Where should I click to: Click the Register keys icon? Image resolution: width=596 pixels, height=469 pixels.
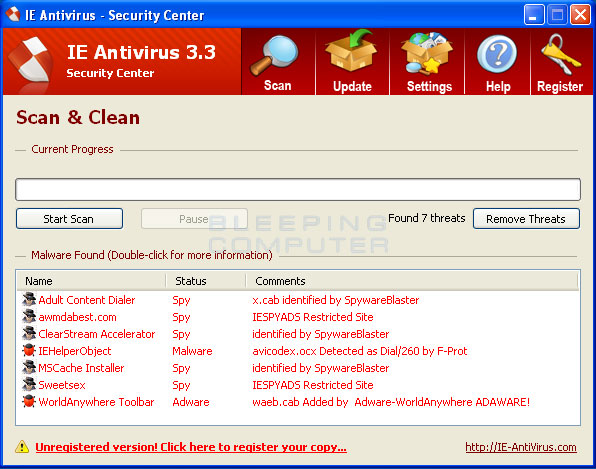pos(561,54)
